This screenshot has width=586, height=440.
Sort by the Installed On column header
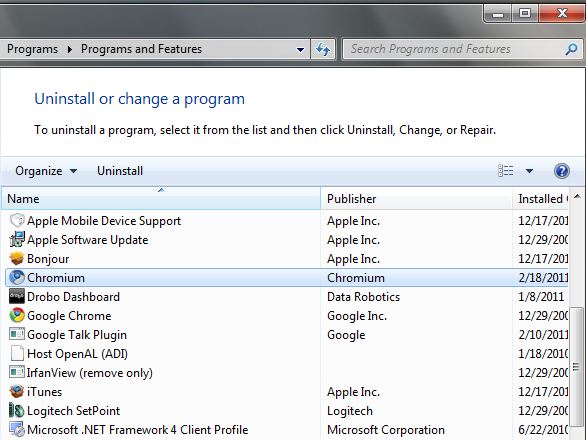pyautogui.click(x=541, y=199)
